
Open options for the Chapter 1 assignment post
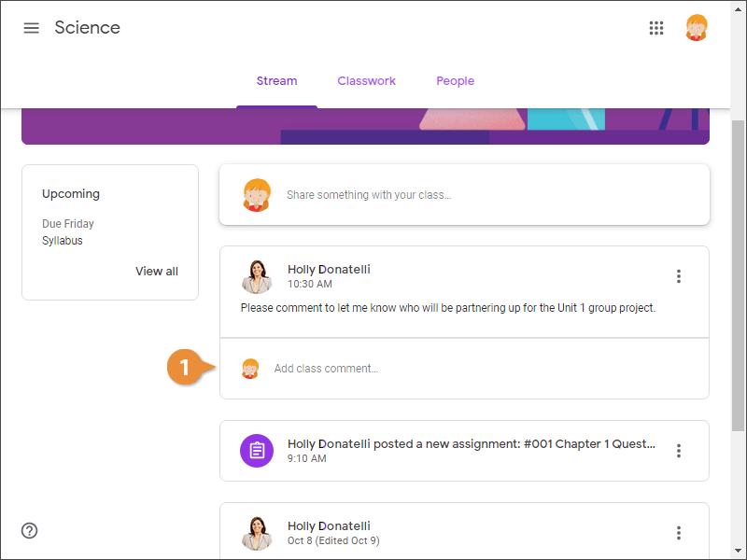tap(679, 451)
